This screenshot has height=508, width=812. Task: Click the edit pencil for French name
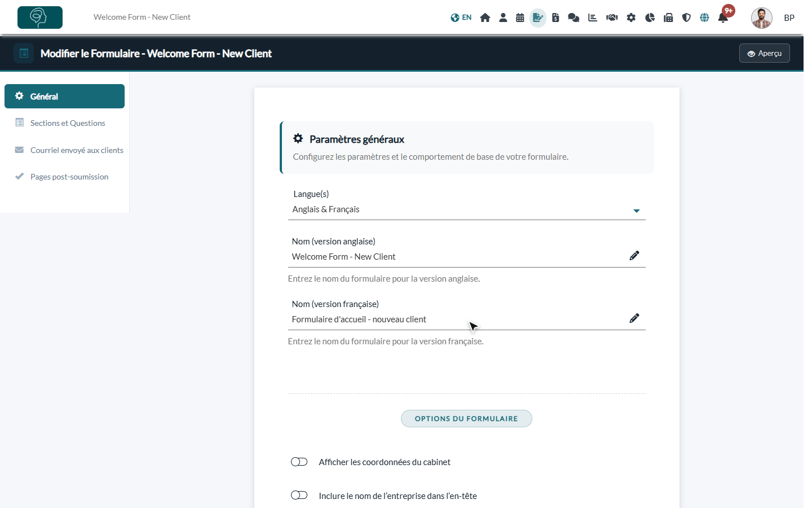pos(634,318)
